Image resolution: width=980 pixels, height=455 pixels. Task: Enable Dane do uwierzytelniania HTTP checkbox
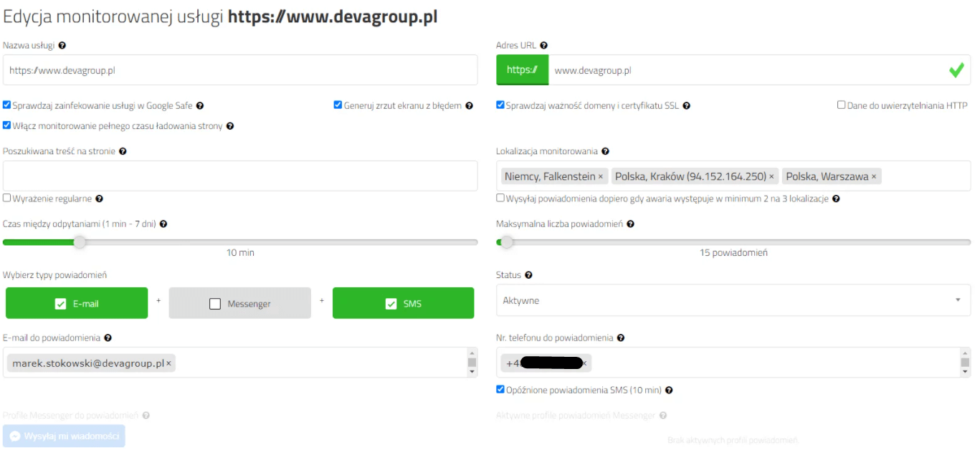pyautogui.click(x=841, y=105)
